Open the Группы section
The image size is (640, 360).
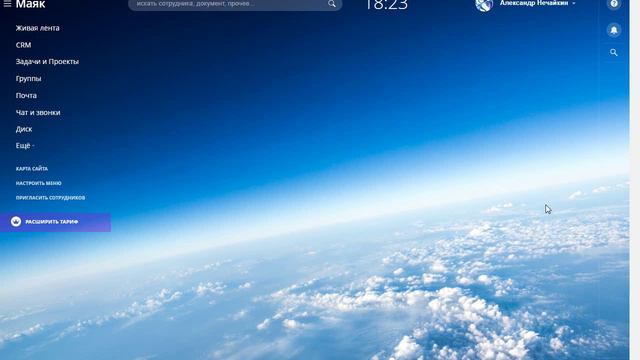click(x=29, y=78)
